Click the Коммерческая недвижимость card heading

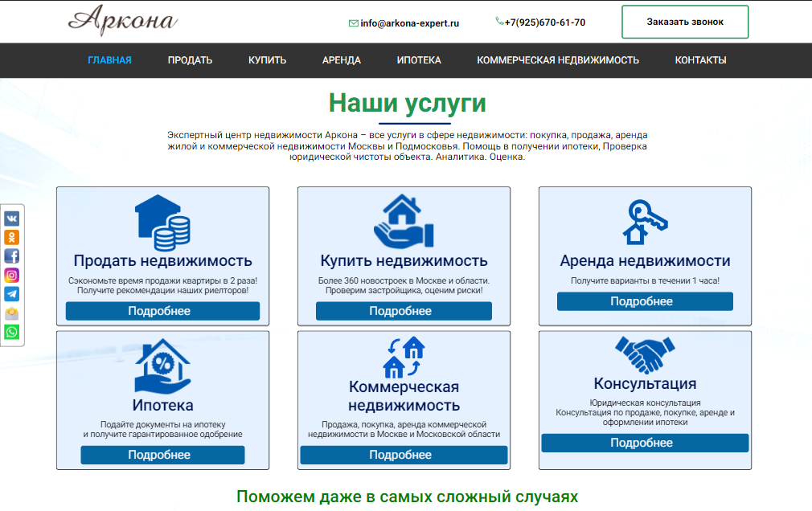point(404,395)
